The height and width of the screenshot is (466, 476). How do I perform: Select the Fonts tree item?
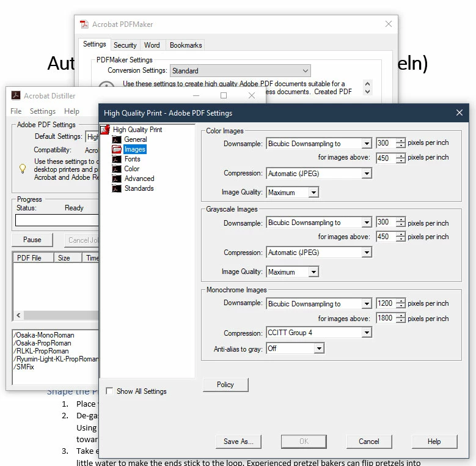(x=133, y=159)
